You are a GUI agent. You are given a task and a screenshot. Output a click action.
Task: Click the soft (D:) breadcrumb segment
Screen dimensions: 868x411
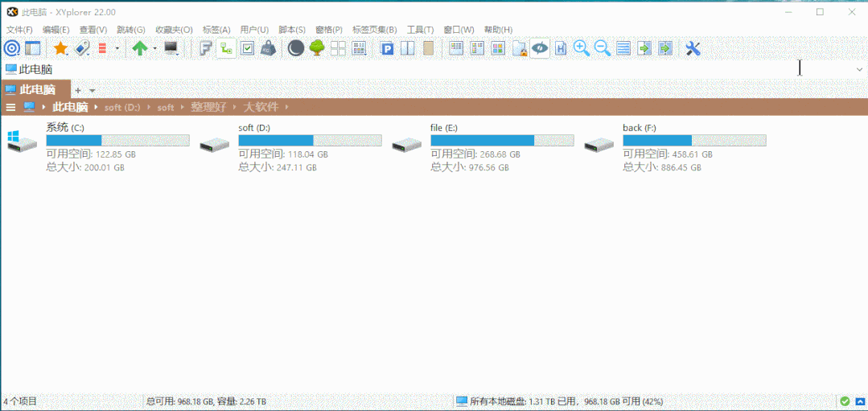click(x=122, y=107)
